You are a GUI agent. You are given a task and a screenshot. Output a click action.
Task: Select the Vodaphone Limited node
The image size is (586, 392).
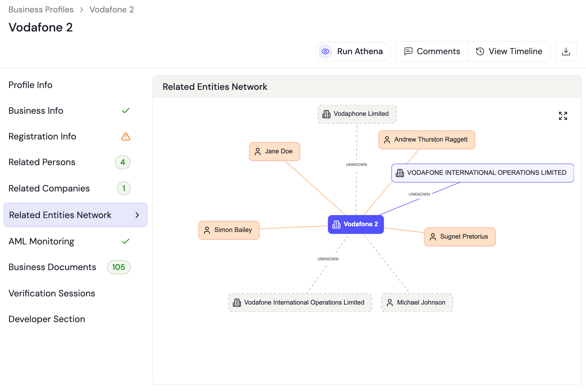(357, 114)
